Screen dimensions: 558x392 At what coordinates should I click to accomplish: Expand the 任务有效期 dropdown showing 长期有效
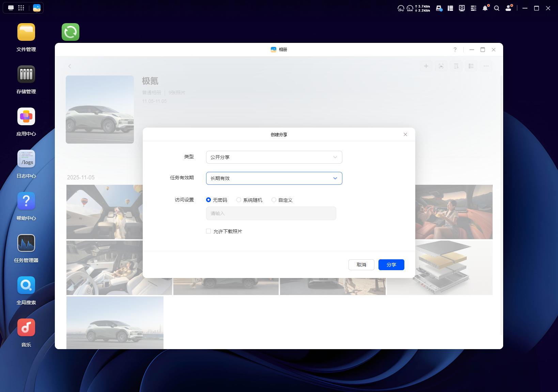coord(274,178)
